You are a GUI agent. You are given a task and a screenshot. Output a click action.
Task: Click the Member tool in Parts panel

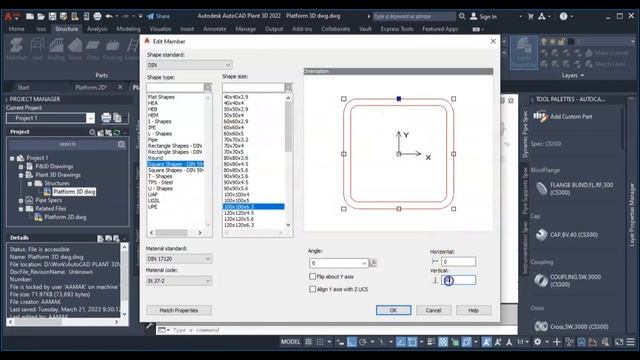16,48
